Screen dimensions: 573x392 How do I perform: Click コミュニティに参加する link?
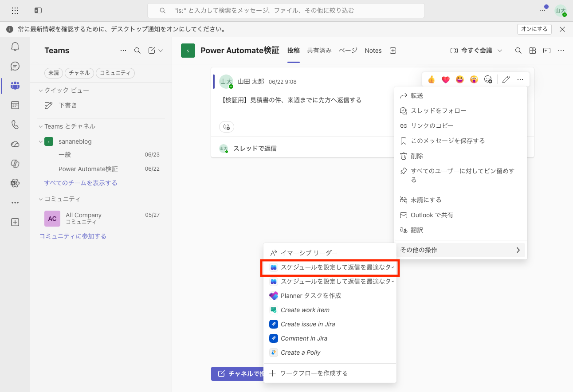coord(73,236)
